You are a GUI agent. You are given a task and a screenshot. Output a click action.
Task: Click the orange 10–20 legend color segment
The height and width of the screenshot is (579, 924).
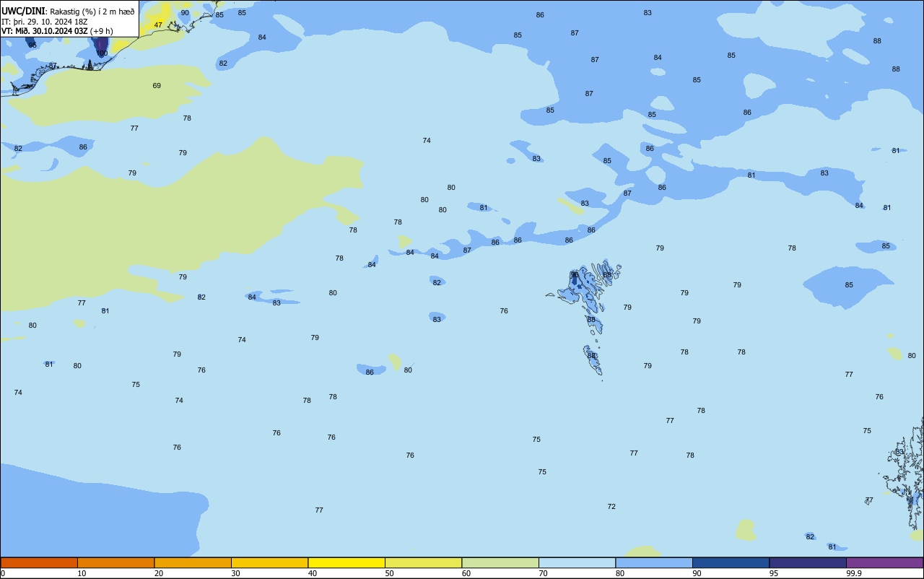tap(115, 562)
